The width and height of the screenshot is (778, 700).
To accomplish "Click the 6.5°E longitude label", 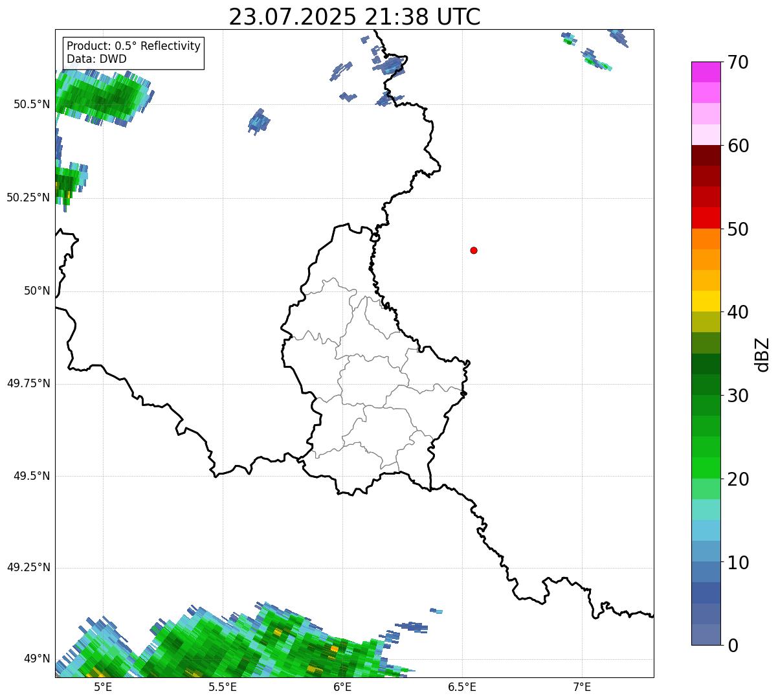I will pos(462,686).
